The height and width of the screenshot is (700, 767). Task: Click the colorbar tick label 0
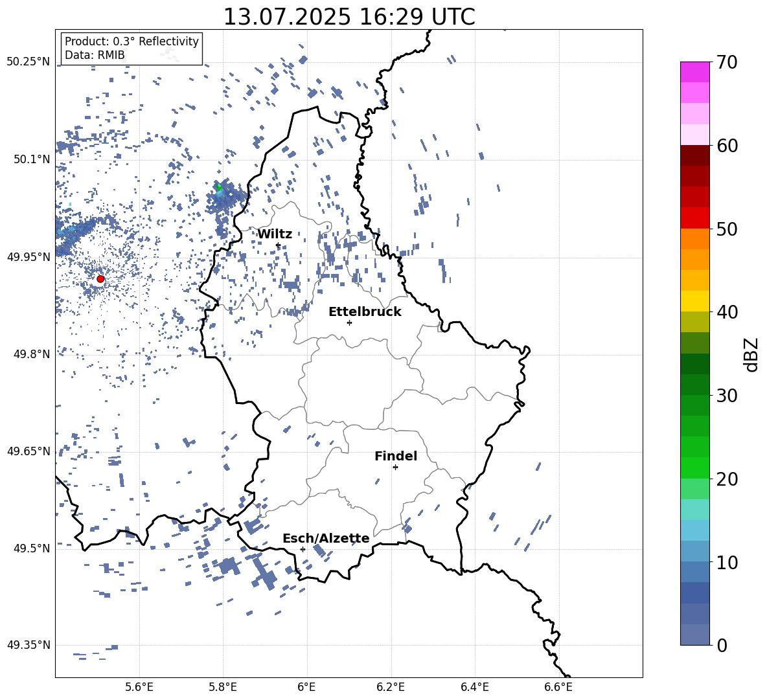tap(722, 646)
